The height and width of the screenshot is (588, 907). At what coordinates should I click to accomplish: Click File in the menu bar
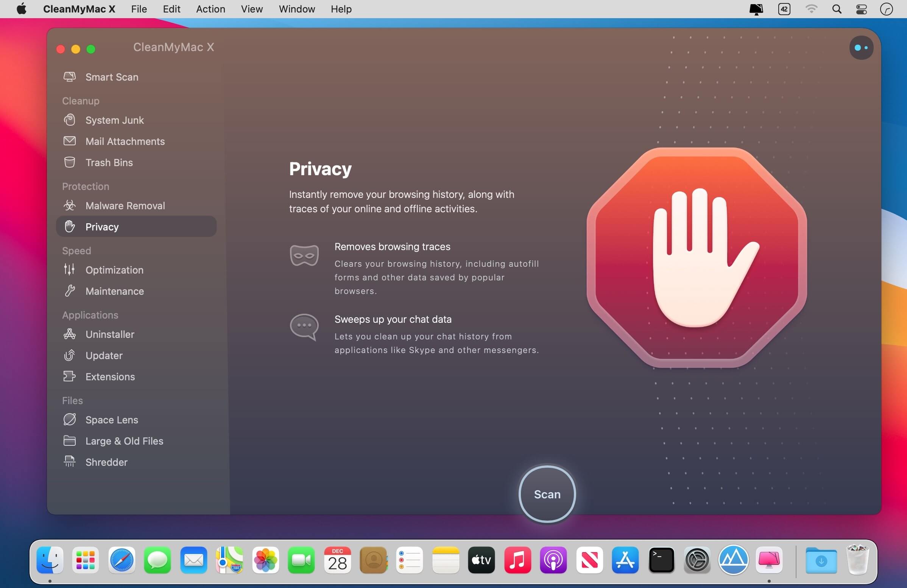(x=138, y=9)
